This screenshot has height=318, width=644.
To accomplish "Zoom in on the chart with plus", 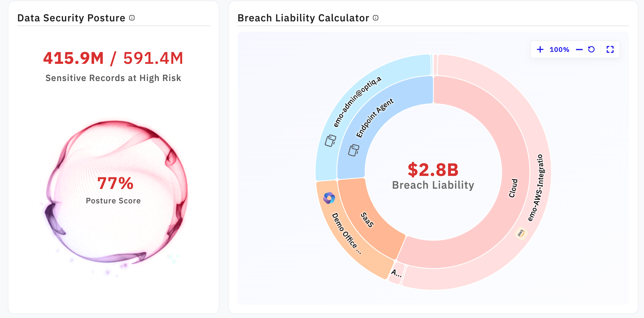I will tap(540, 49).
